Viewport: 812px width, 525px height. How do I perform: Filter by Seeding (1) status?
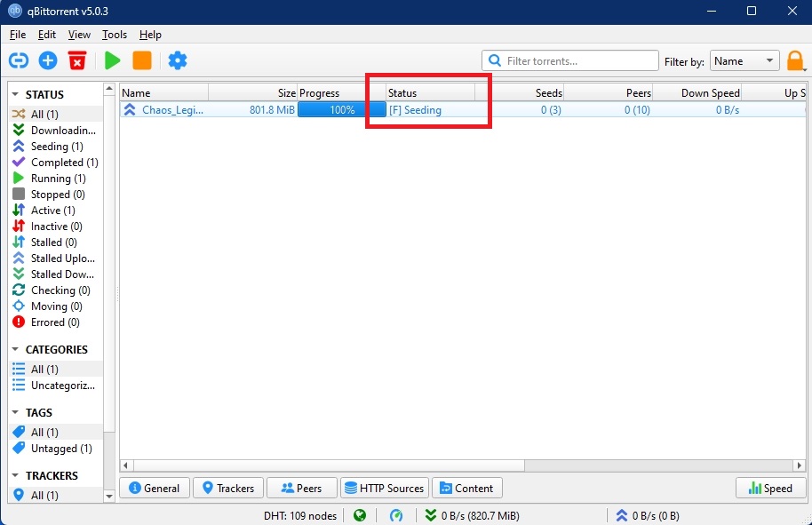56,146
